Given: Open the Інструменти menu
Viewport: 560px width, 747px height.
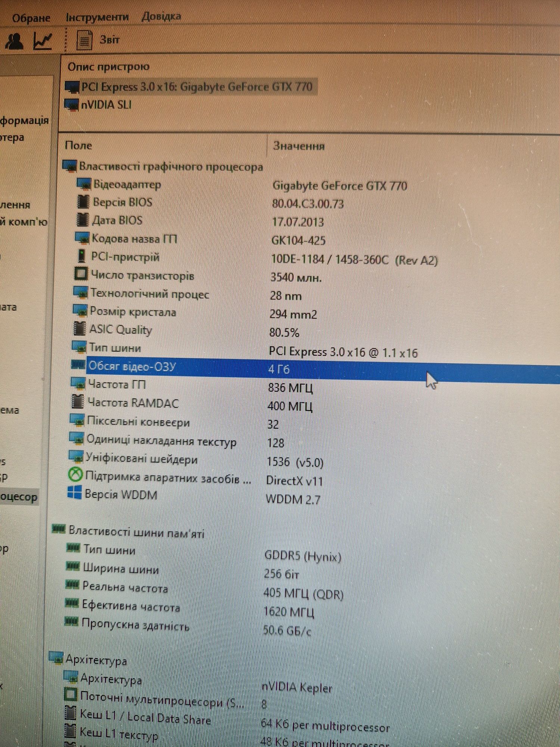Looking at the screenshot, I should tap(97, 17).
